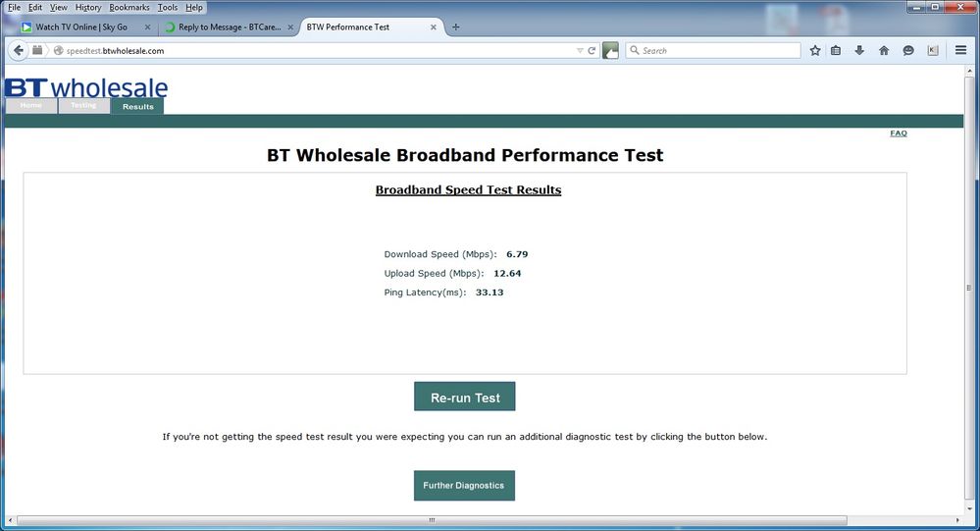Open the Bookmarks menu
Screen dimensions: 980x531
tap(129, 8)
